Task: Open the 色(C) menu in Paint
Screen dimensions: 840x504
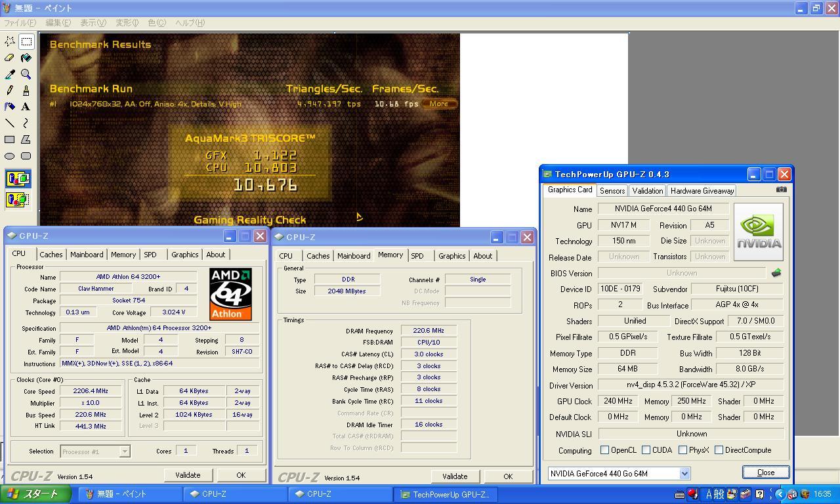Action: (x=157, y=23)
